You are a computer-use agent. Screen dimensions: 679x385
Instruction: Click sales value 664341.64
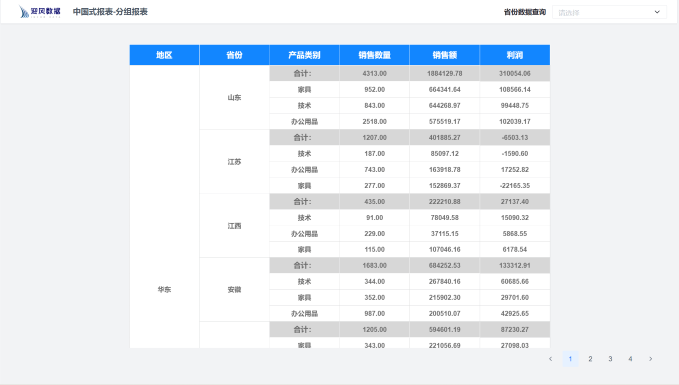(x=445, y=90)
